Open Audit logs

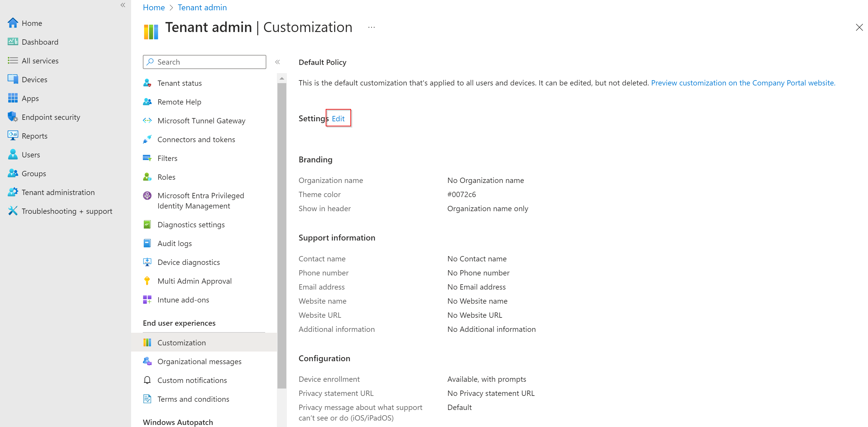pos(175,243)
